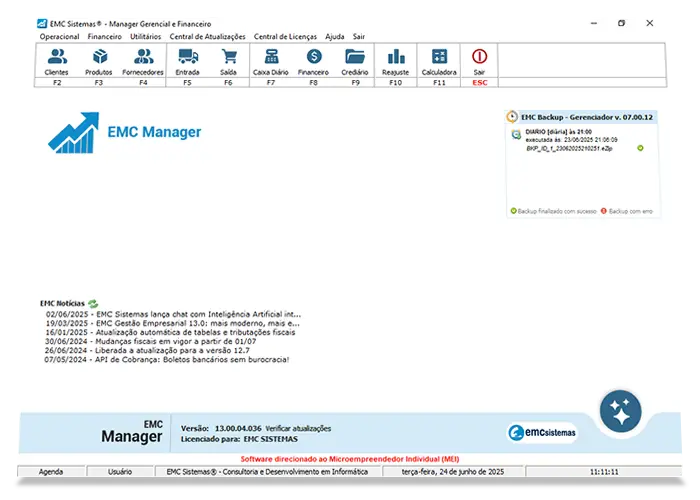Open news on tabelas e tributações fiscais
700x500 pixels.
[x=170, y=332]
